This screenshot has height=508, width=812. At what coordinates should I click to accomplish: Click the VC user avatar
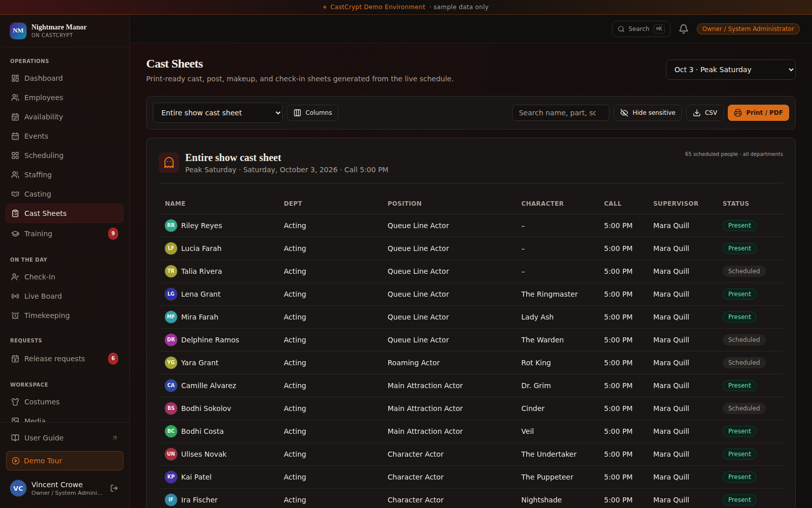coord(18,488)
